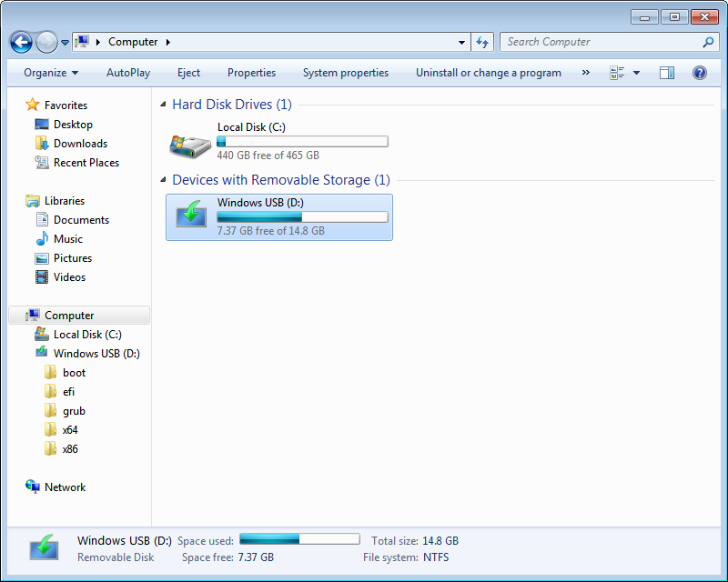Click Local Disk C: usage bar

pos(302,142)
